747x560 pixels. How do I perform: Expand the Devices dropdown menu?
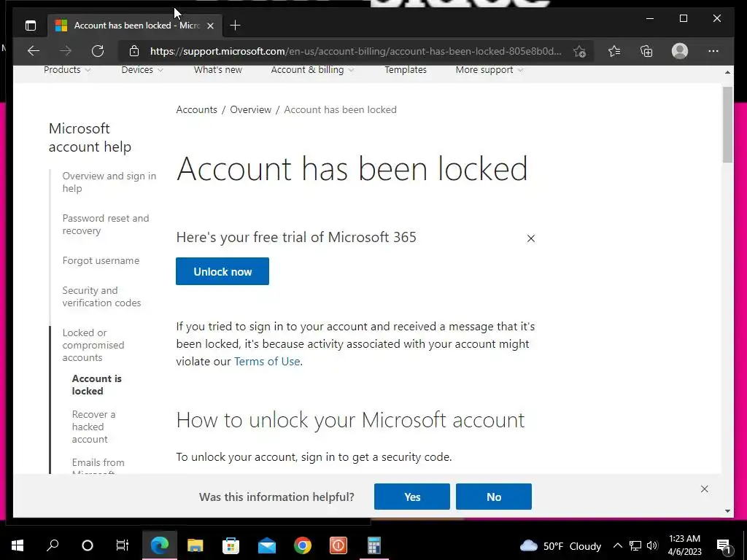pyautogui.click(x=142, y=69)
